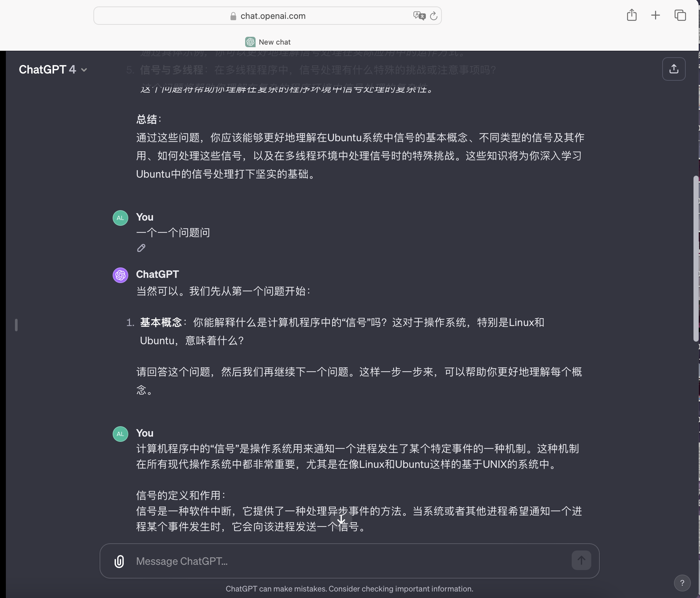The height and width of the screenshot is (598, 700).
Task: Reload the page in address bar
Action: [434, 16]
